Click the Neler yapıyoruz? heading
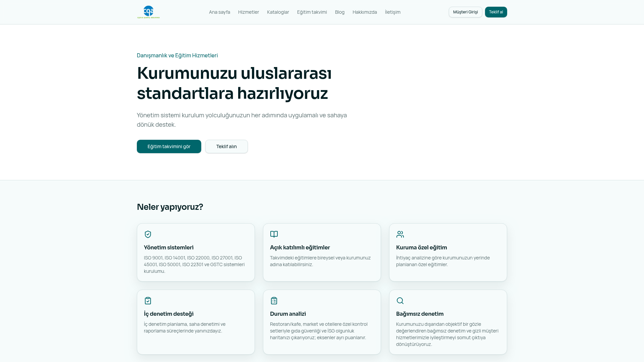 (170, 207)
